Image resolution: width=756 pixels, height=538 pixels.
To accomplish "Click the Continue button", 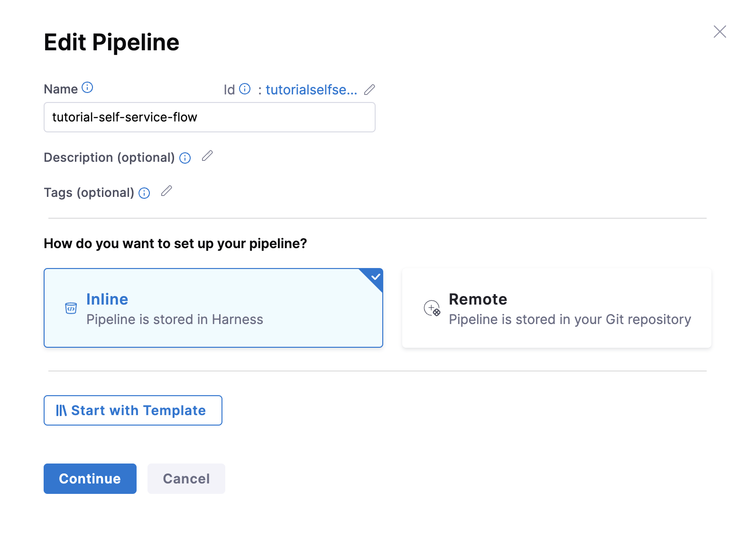I will 90,479.
